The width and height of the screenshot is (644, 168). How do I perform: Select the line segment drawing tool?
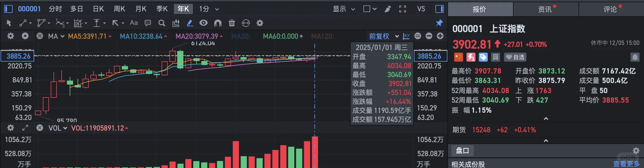23,23
